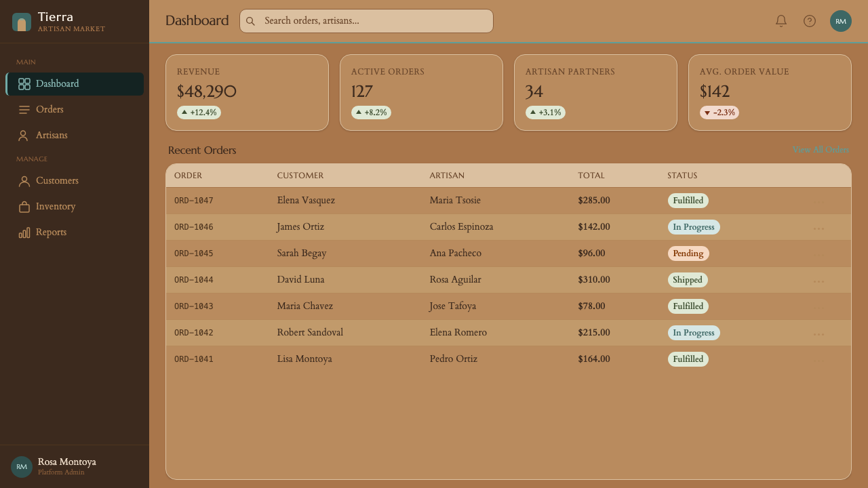The width and height of the screenshot is (868, 488).
Task: Click customer Elena Vasquez
Action: [x=306, y=201]
